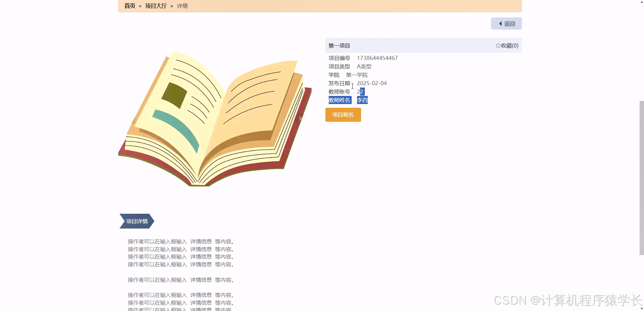Click project title 第一项目
644x311 pixels.
tap(339, 45)
